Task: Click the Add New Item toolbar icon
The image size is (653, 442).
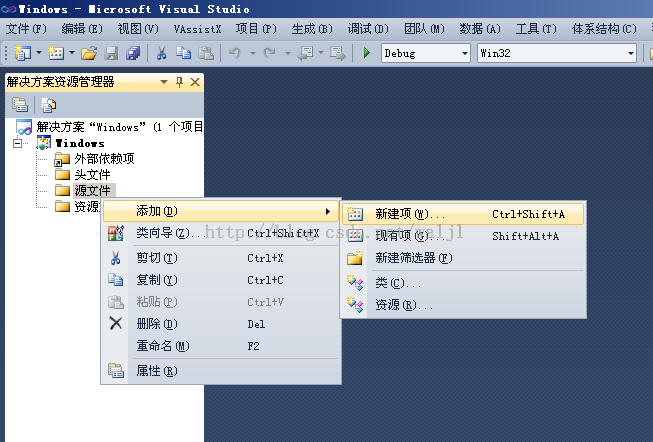Action: pos(56,53)
